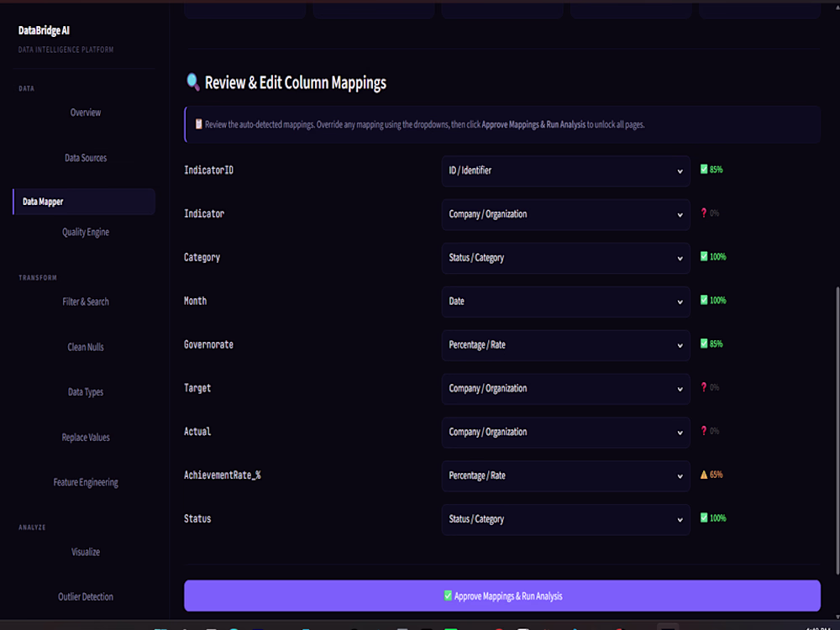Open the AchievementRate_% mapping dropdown
This screenshot has height=630, width=840.
565,475
